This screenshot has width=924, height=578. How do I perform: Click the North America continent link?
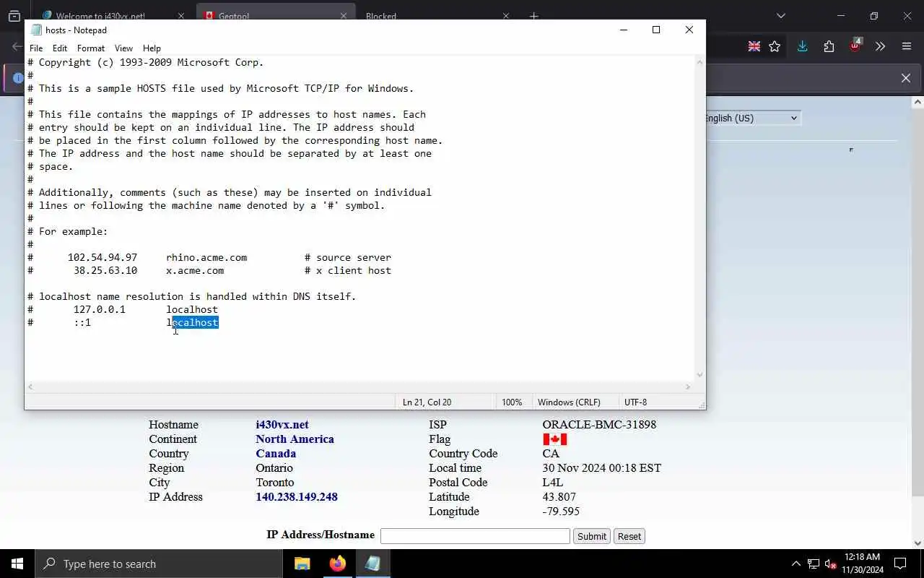tap(295, 439)
